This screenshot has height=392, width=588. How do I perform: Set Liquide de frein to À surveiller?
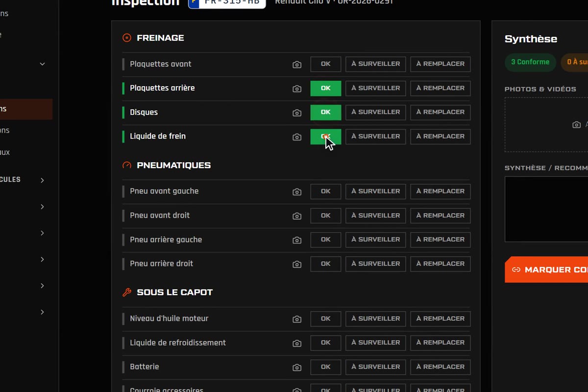pyautogui.click(x=376, y=136)
